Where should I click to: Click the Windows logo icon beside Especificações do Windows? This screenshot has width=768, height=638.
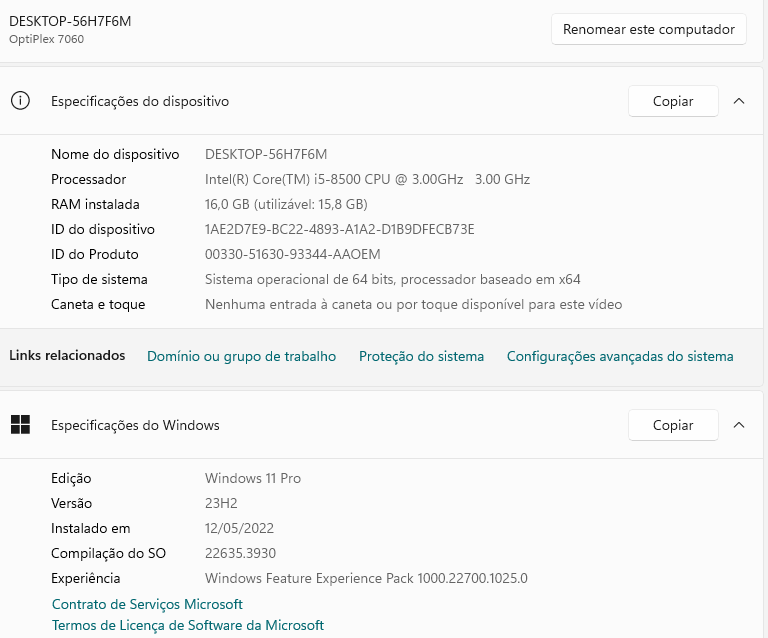coord(21,425)
